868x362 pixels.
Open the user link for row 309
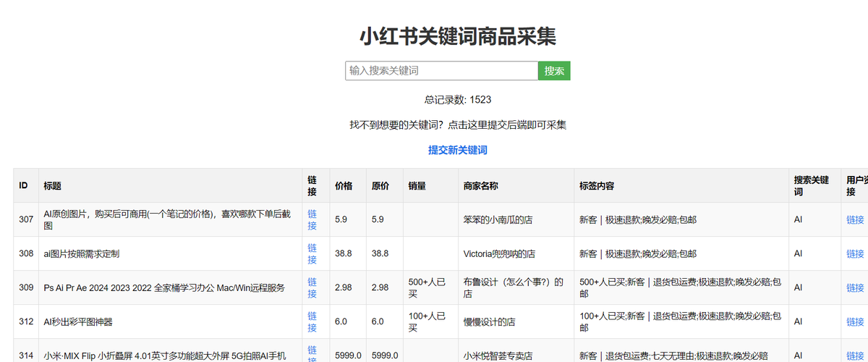point(855,287)
